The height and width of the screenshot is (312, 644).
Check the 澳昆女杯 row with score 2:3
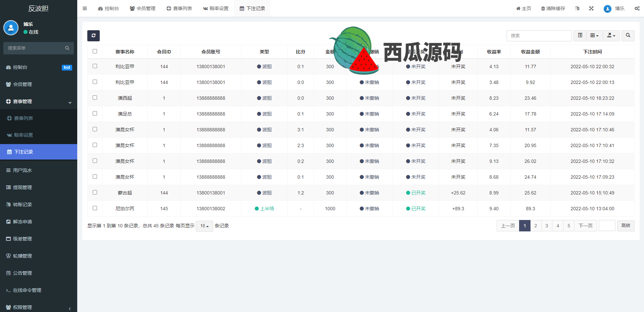point(95,145)
